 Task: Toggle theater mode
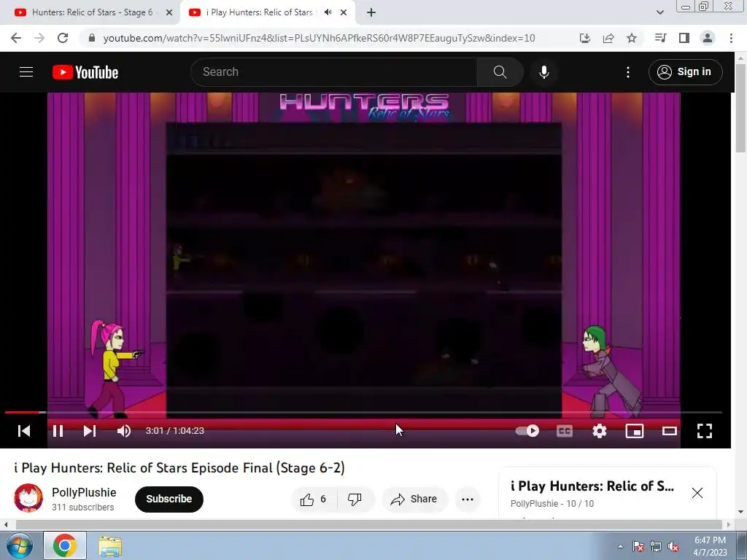[670, 431]
